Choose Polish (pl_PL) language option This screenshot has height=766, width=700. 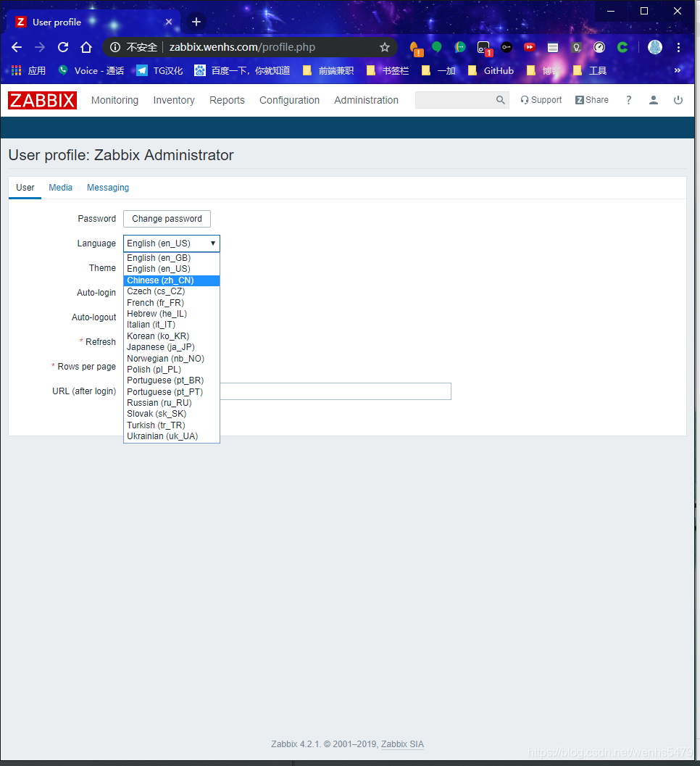(x=172, y=370)
